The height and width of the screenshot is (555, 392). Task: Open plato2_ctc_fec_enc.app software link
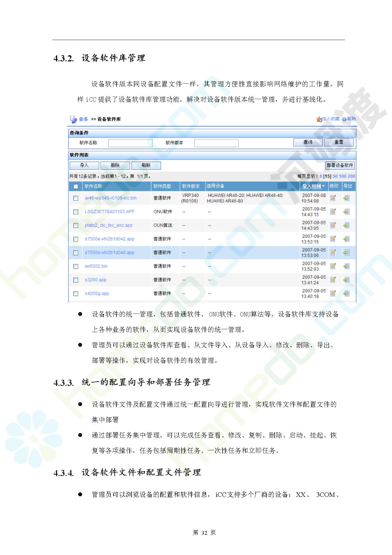(x=108, y=225)
